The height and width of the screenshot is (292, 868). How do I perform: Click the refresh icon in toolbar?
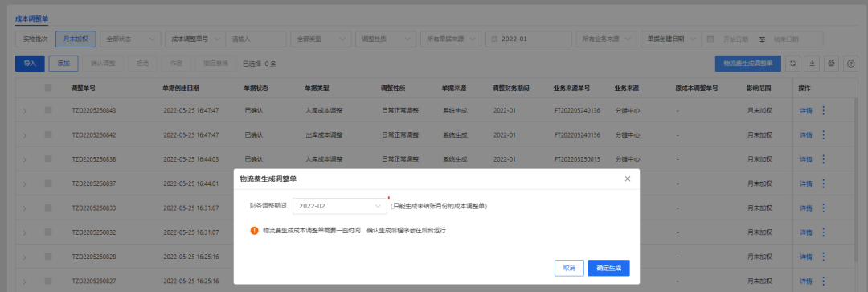click(792, 64)
